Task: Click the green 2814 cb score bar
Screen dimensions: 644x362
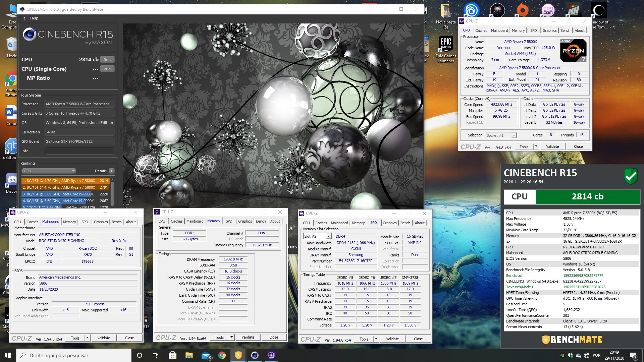Action: tap(588, 197)
